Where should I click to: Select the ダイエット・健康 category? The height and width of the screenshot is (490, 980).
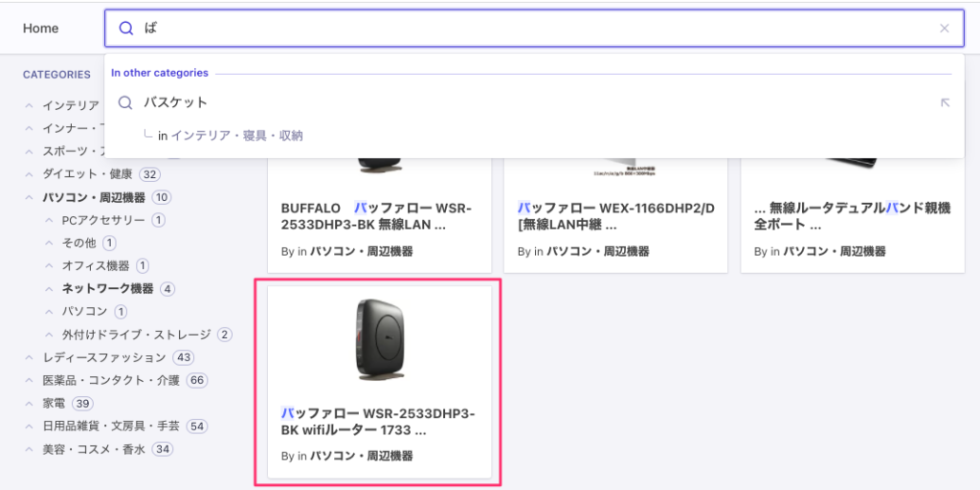coord(87,174)
